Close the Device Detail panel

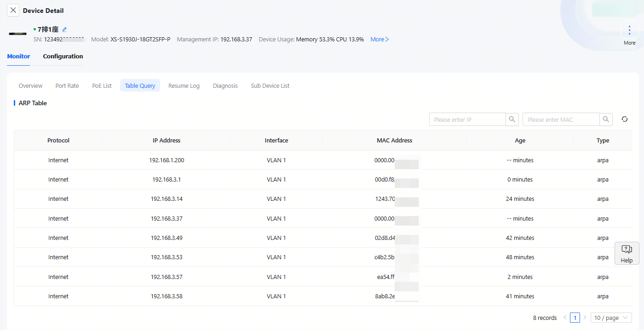pyautogui.click(x=13, y=10)
